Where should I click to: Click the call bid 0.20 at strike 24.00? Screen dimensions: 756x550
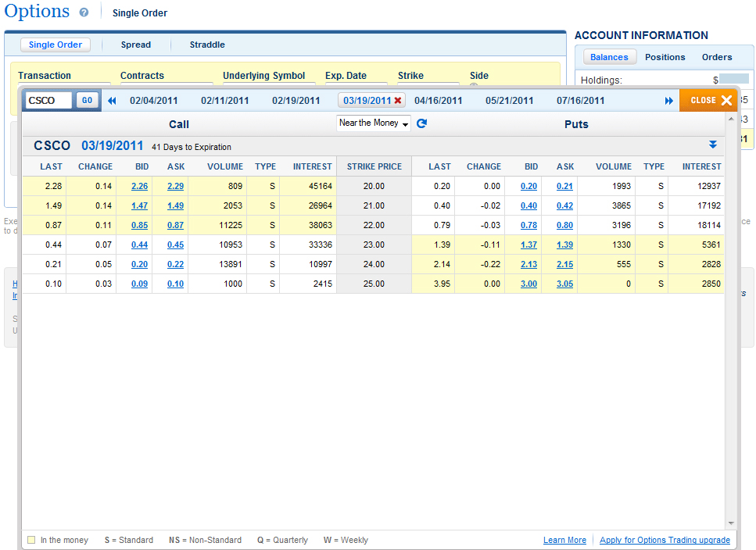click(139, 264)
